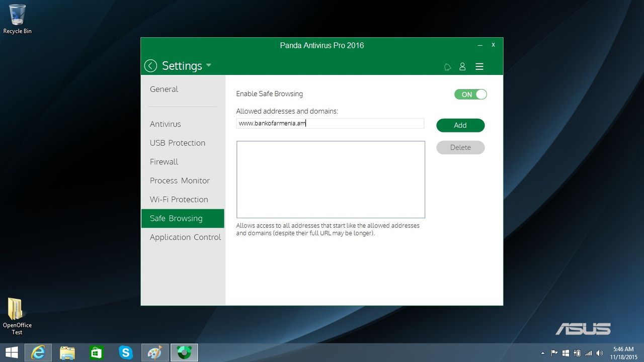
Task: Open Application Control settings
Action: tap(185, 237)
